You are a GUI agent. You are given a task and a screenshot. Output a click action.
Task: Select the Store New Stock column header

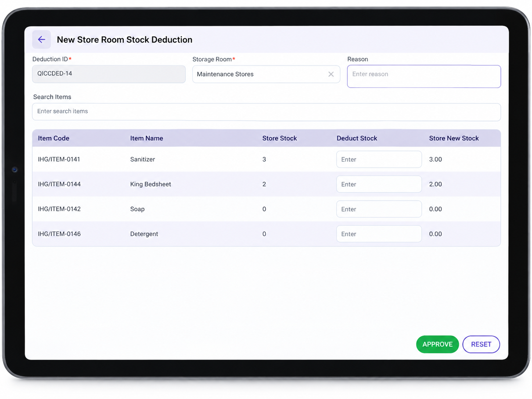click(x=454, y=139)
